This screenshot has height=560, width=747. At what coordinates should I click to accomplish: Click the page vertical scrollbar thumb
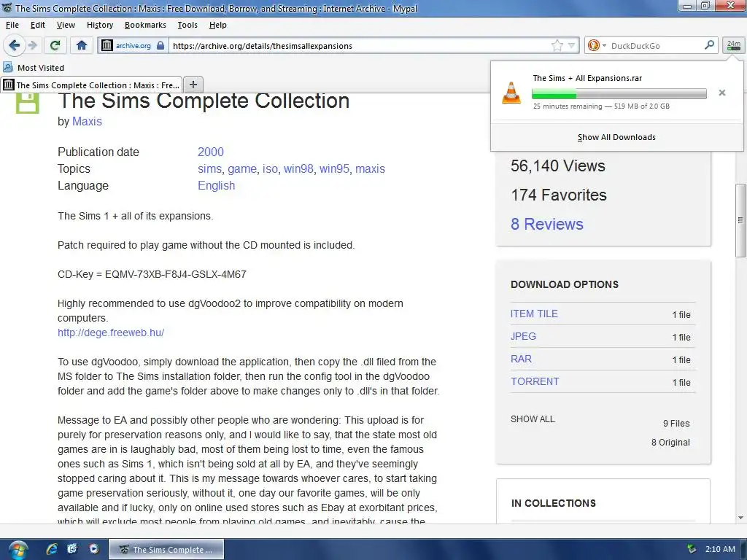pyautogui.click(x=740, y=220)
